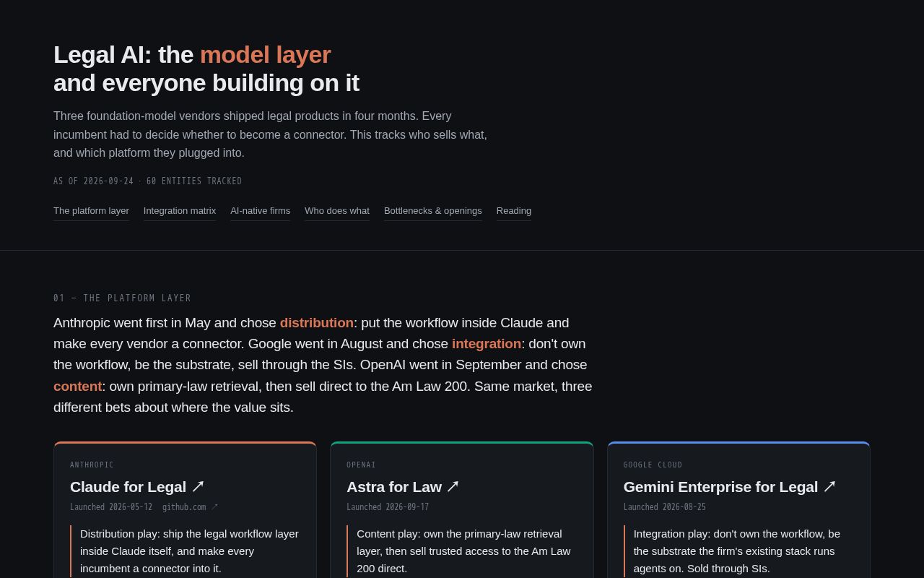The height and width of the screenshot is (578, 924).
Task: Open the Reading section link
Action: point(514,211)
